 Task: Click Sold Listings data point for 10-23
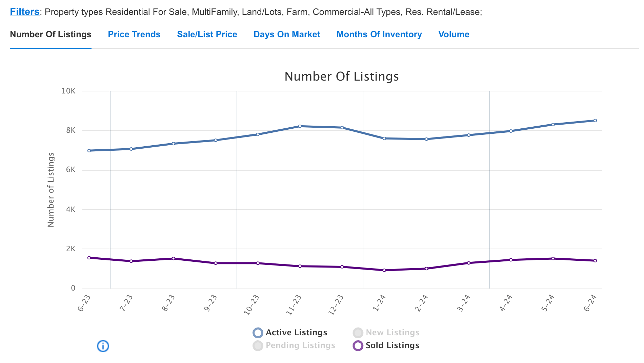tap(258, 263)
